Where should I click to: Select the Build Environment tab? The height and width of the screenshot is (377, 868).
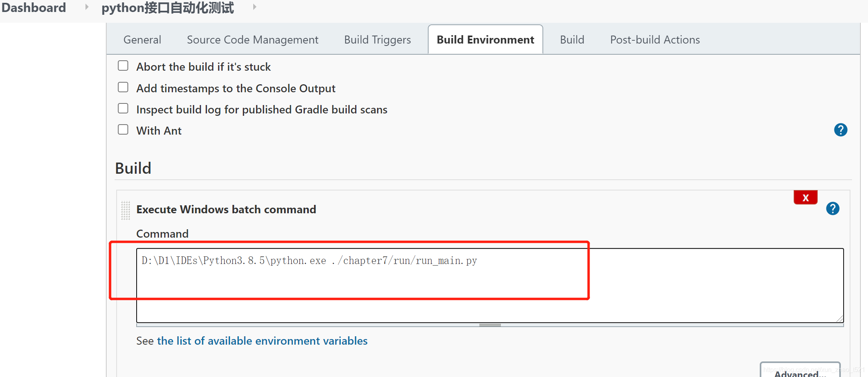[x=485, y=40]
